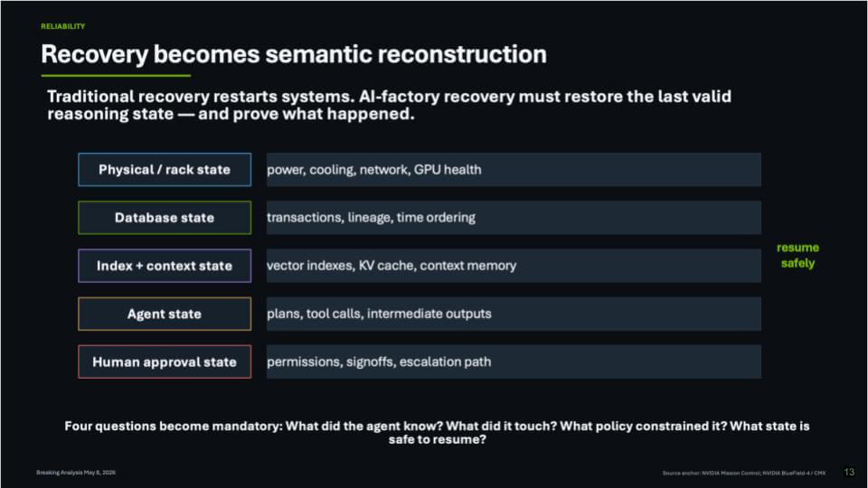Click the 'permissions, signoffs, escalation path' bar

point(514,361)
